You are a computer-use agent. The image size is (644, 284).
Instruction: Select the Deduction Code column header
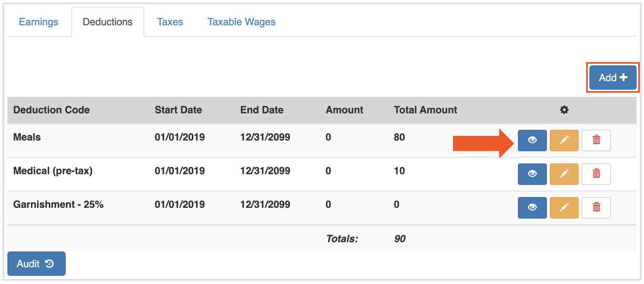51,110
